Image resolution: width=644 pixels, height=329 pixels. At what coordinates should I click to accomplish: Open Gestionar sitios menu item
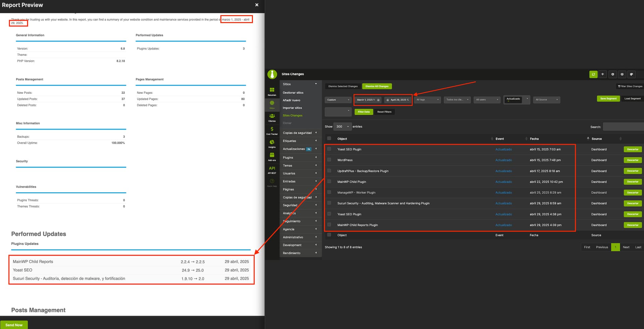pyautogui.click(x=293, y=93)
